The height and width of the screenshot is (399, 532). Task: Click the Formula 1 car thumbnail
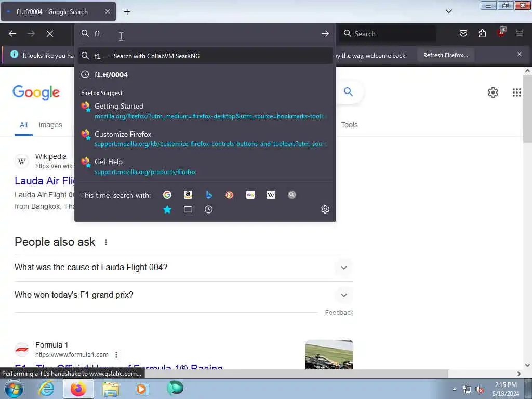click(x=329, y=354)
